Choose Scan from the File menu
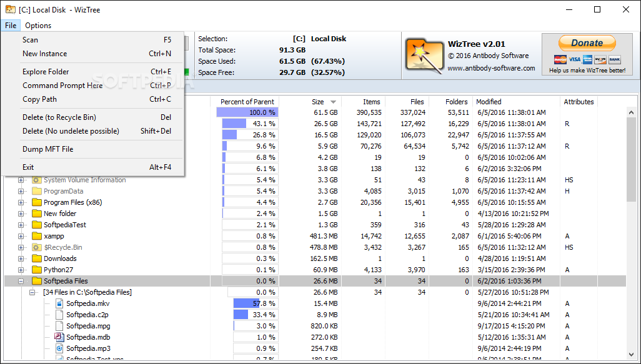Viewport: 641px width, 364px height. click(92, 39)
